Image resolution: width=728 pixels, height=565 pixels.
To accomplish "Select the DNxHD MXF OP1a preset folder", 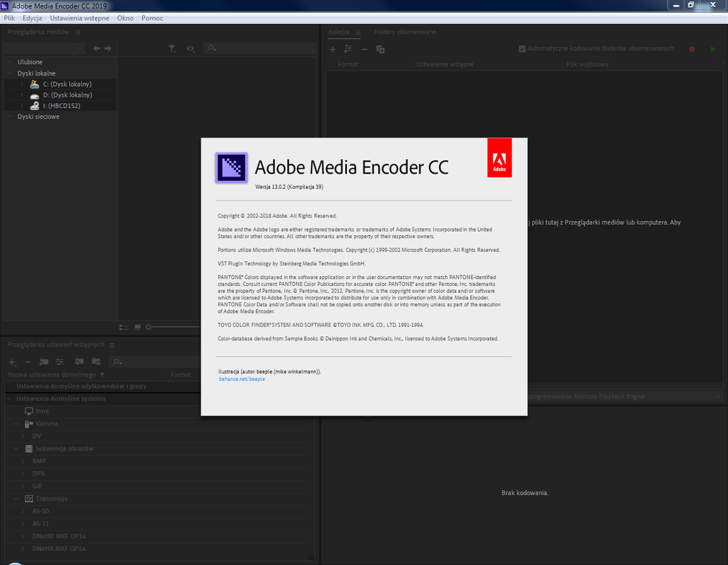I will pos(59,536).
